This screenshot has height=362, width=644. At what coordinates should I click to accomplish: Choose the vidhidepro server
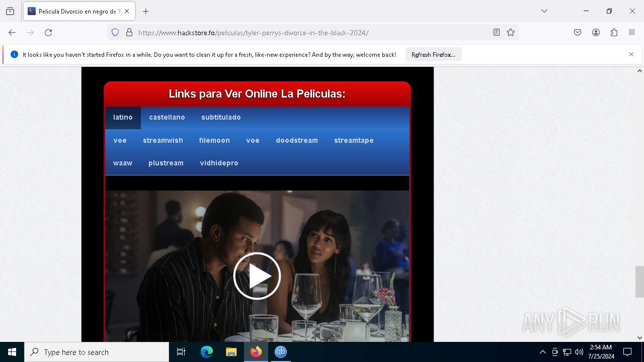coord(219,163)
